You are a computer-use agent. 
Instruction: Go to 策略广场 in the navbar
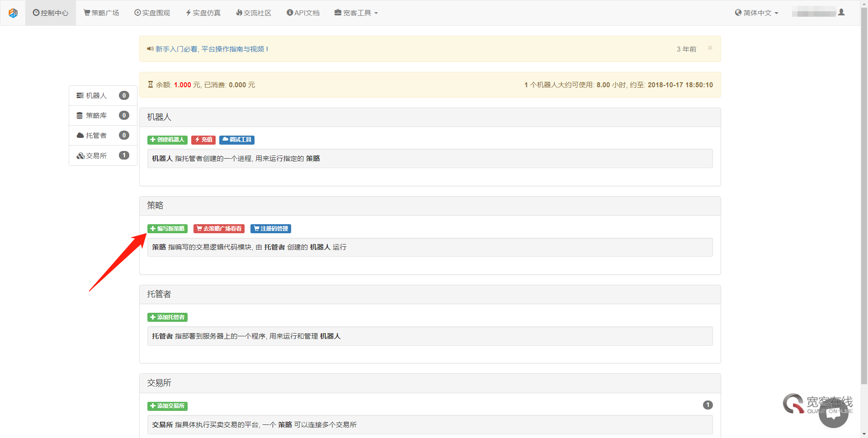pos(101,13)
